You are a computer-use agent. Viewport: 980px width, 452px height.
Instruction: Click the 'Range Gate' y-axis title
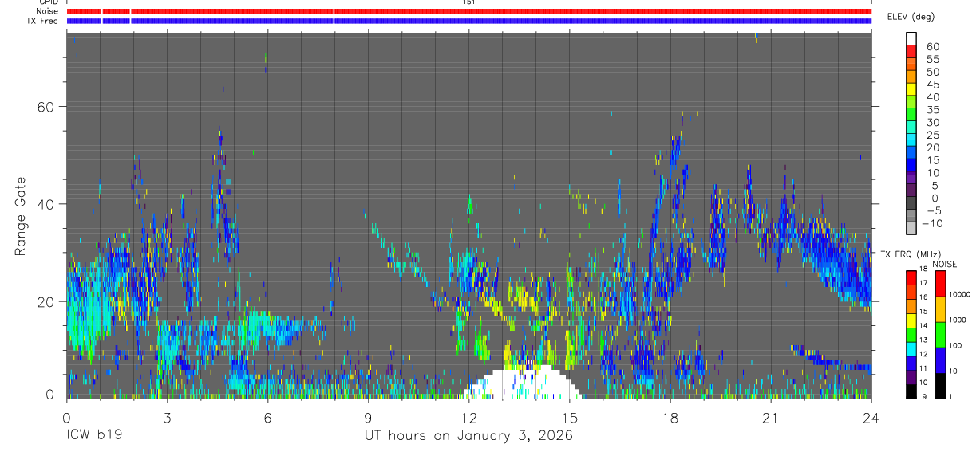22,215
